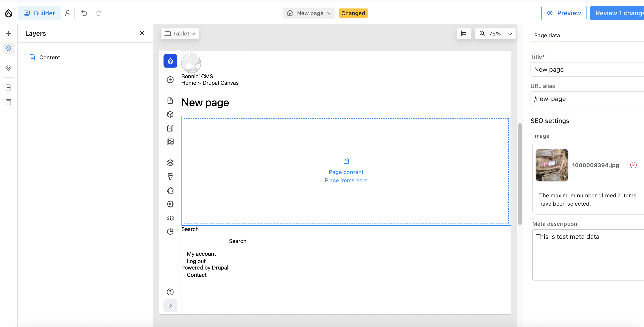Remove the 1000009394.jpg image with the X button
Viewport: 644px width, 327px height.
pos(633,165)
